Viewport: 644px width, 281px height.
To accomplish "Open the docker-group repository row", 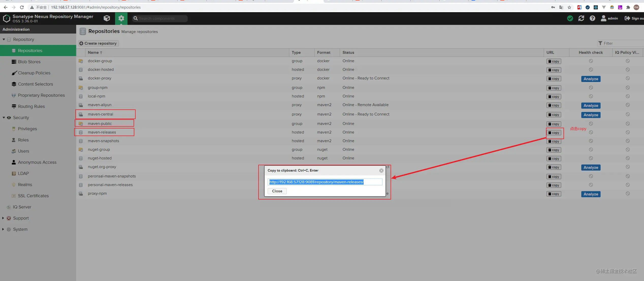I will click(360, 61).
